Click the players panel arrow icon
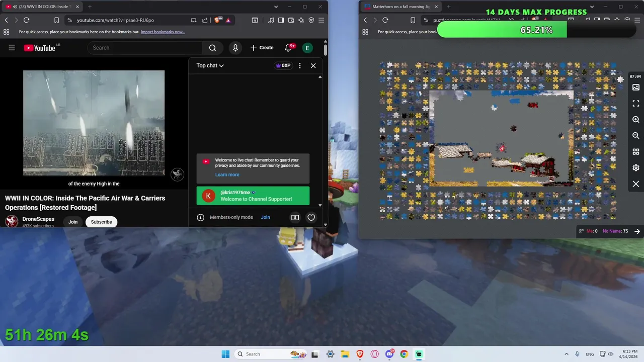This screenshot has width=644, height=362. (x=637, y=231)
